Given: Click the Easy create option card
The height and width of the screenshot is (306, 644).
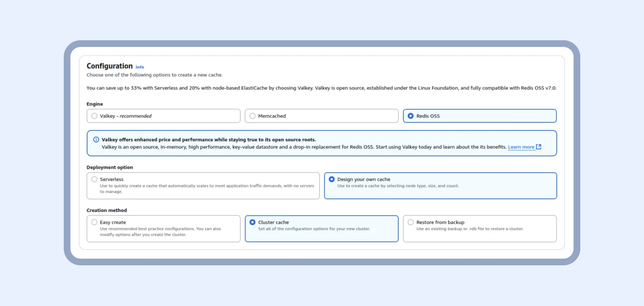Looking at the screenshot, I should 164,228.
